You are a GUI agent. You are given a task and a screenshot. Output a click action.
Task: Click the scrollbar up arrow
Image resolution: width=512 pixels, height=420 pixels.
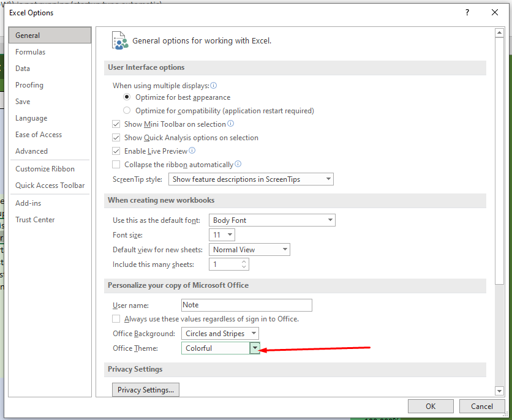click(x=499, y=32)
